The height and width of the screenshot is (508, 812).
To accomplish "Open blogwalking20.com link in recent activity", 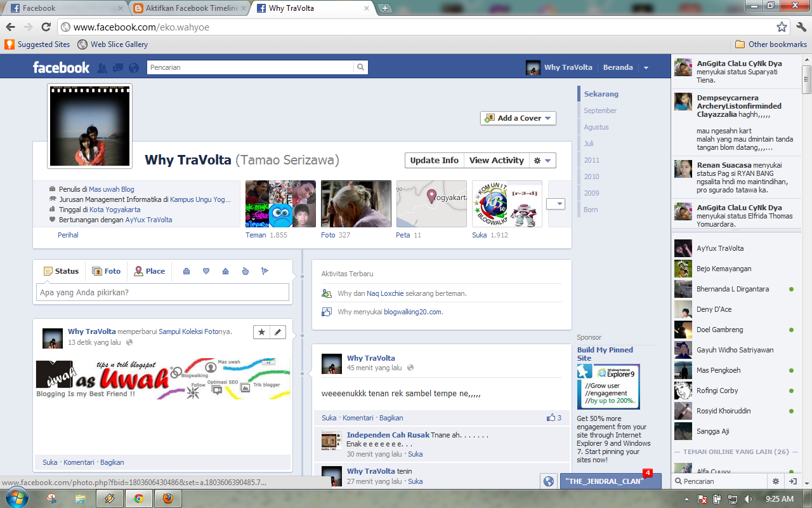I will [x=414, y=312].
